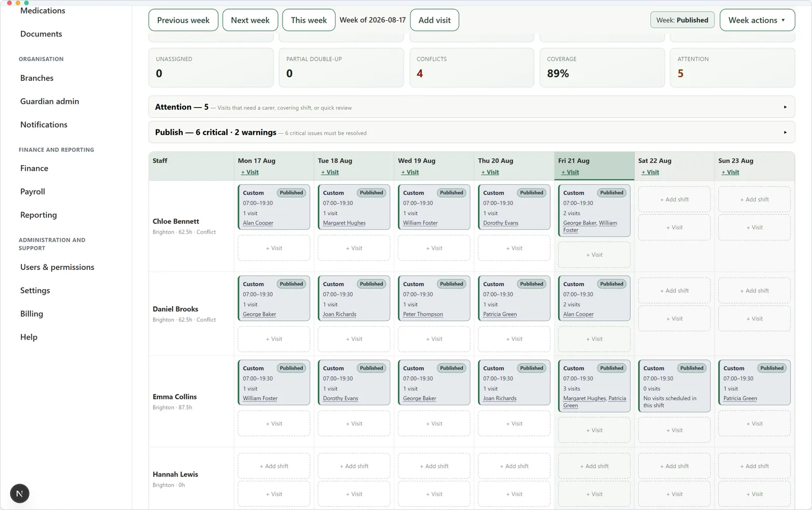Open Notifications in the sidebar
The width and height of the screenshot is (812, 510).
click(x=44, y=125)
